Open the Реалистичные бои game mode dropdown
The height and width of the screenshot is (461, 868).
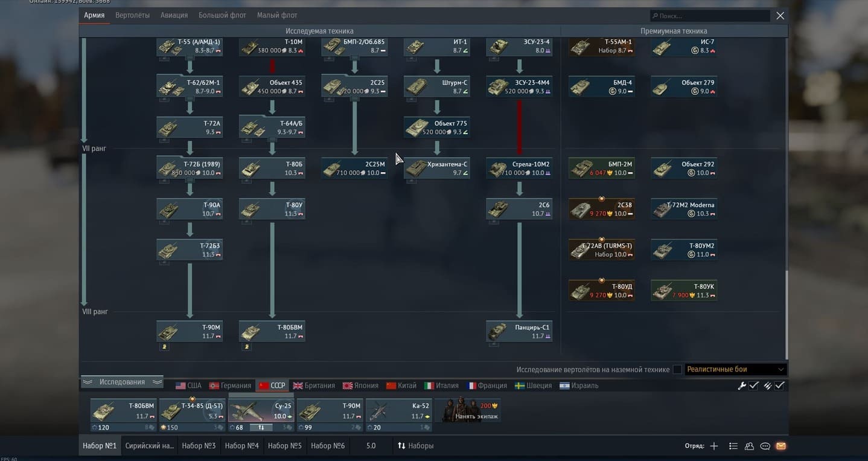(x=736, y=369)
